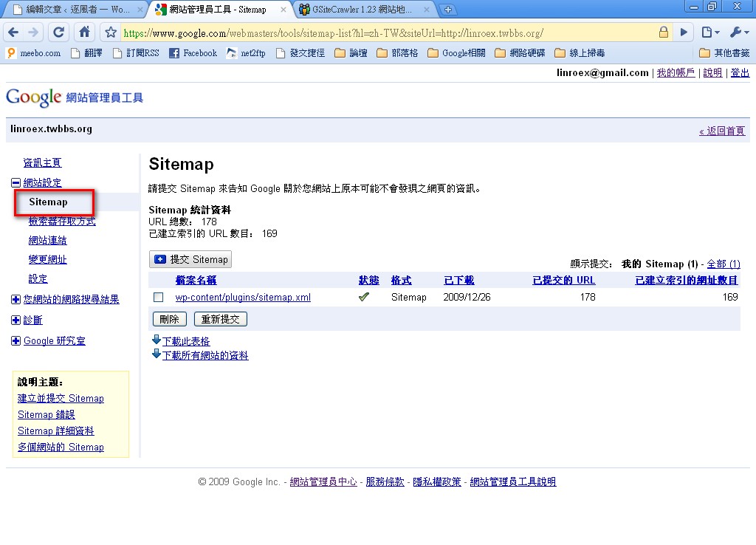Open 設定 in sidebar
Screen dimensions: 756x545
pos(38,278)
